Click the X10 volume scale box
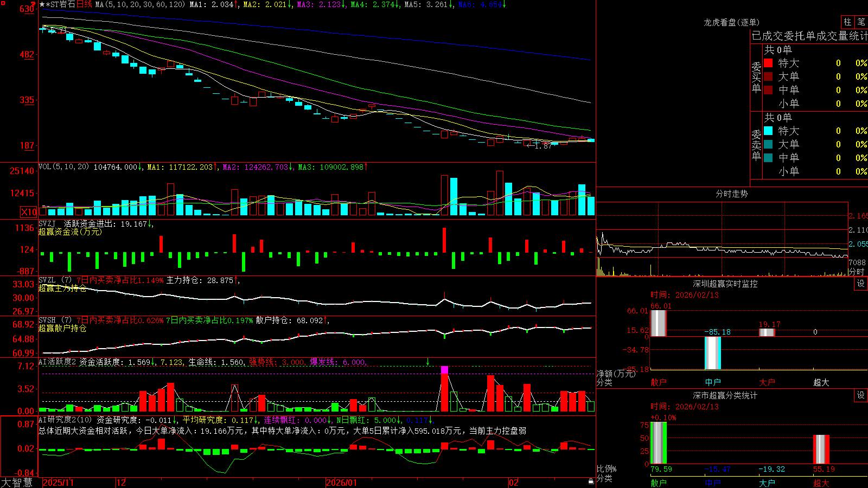868x488 pixels. click(29, 212)
